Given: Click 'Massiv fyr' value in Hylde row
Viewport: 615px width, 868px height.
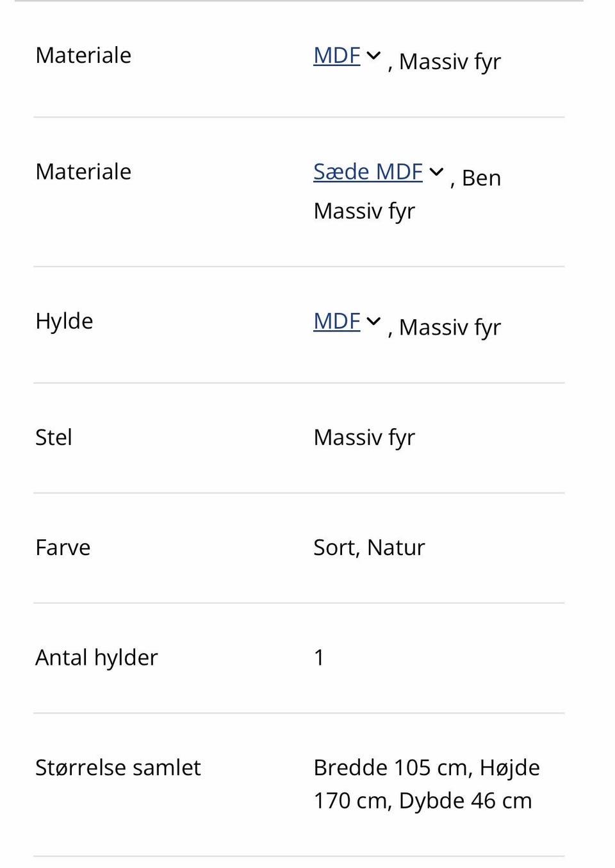Looking at the screenshot, I should click(x=450, y=328).
